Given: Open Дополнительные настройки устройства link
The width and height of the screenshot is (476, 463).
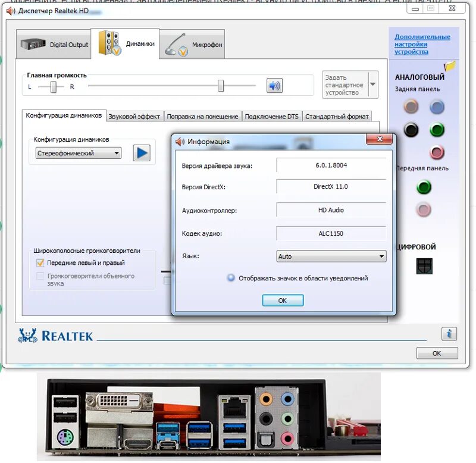Looking at the screenshot, I should point(422,44).
